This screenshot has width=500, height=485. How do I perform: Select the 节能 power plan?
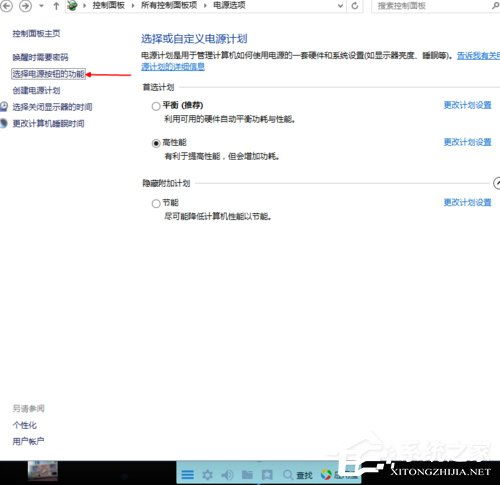[156, 203]
